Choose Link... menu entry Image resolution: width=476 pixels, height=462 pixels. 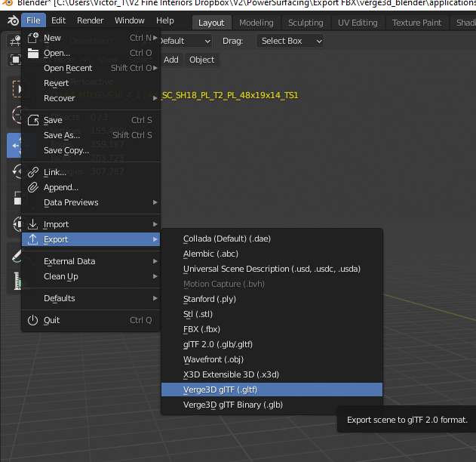91,172
